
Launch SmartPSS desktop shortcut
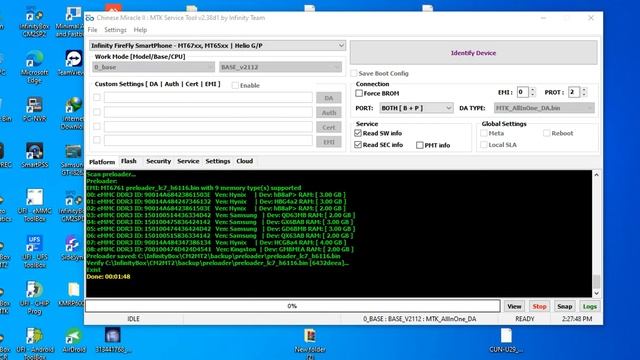[34, 156]
